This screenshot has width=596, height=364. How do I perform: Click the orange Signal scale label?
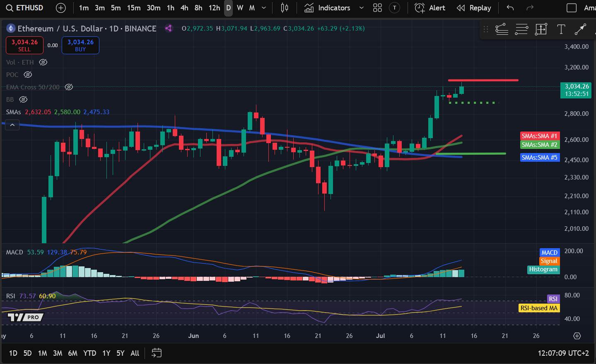click(x=549, y=261)
